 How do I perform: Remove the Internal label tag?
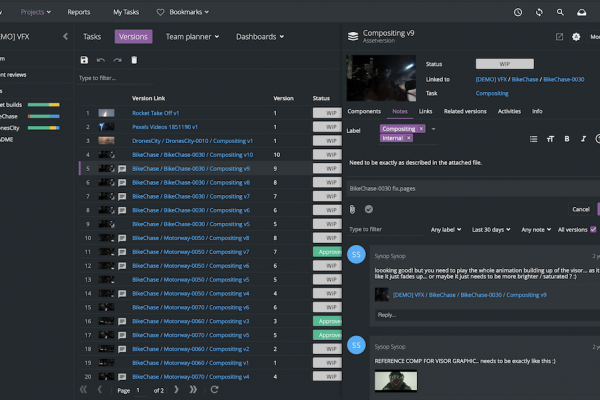click(409, 138)
